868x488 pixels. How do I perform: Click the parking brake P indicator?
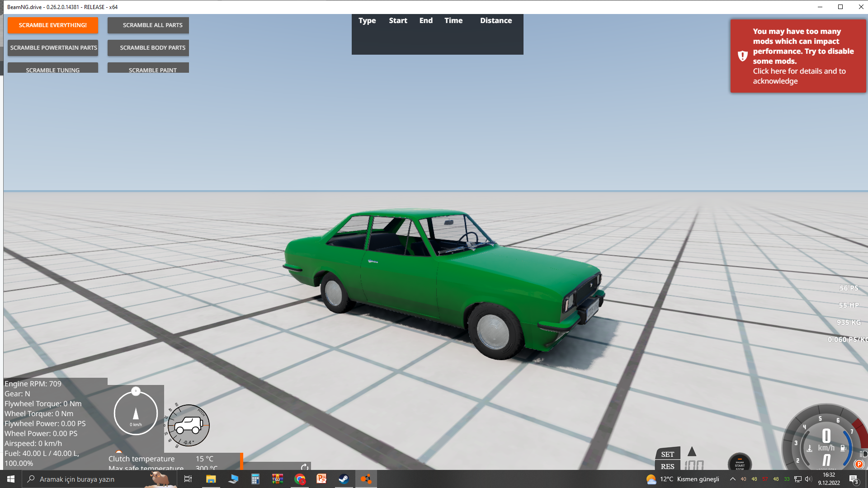859,464
